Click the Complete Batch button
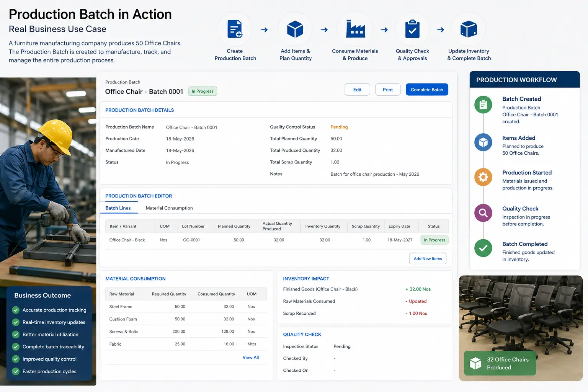Image resolution: width=588 pixels, height=392 pixels. [427, 90]
